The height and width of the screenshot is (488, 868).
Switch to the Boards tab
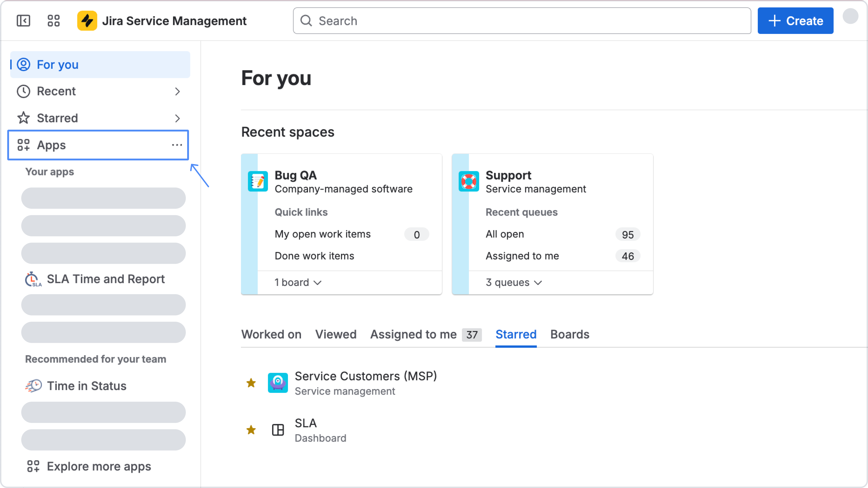pos(570,334)
